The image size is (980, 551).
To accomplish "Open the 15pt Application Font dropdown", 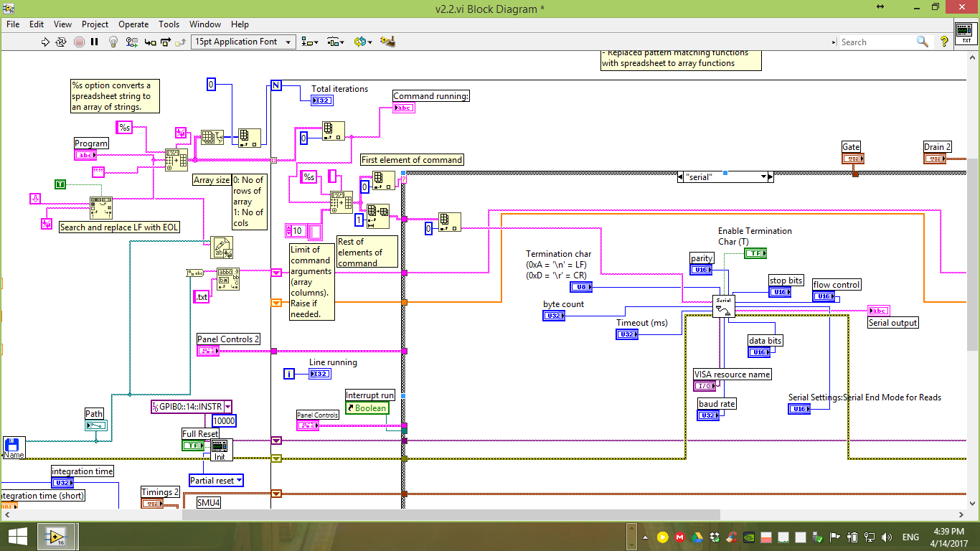I will [244, 42].
